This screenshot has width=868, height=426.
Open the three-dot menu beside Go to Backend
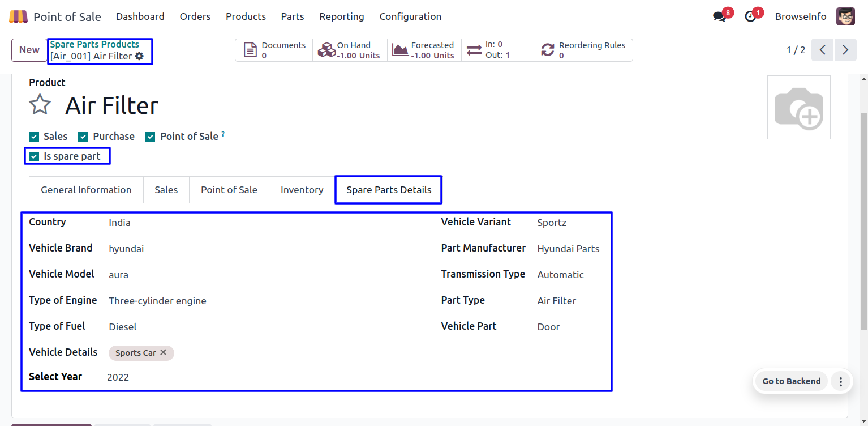(841, 381)
